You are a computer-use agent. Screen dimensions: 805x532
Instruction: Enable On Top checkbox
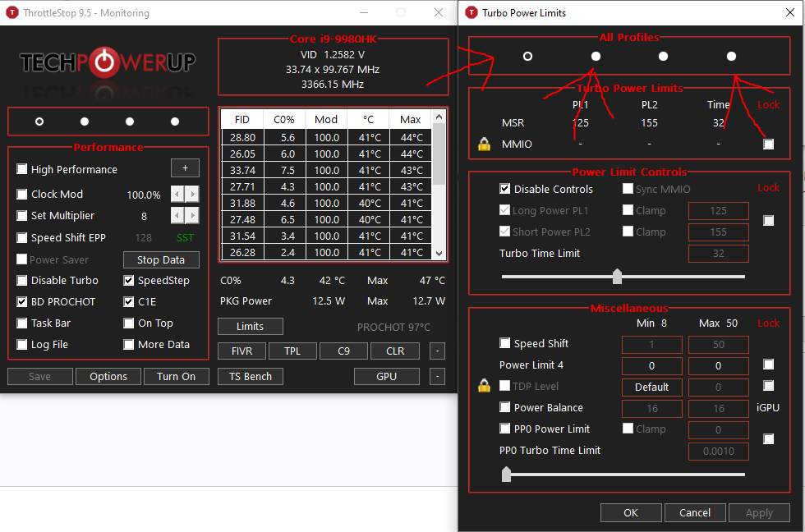[129, 323]
